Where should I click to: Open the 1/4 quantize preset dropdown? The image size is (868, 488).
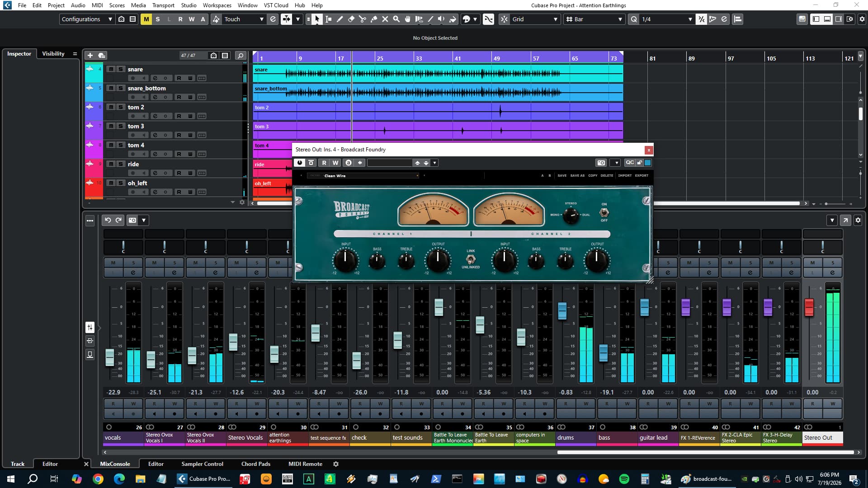click(x=667, y=19)
